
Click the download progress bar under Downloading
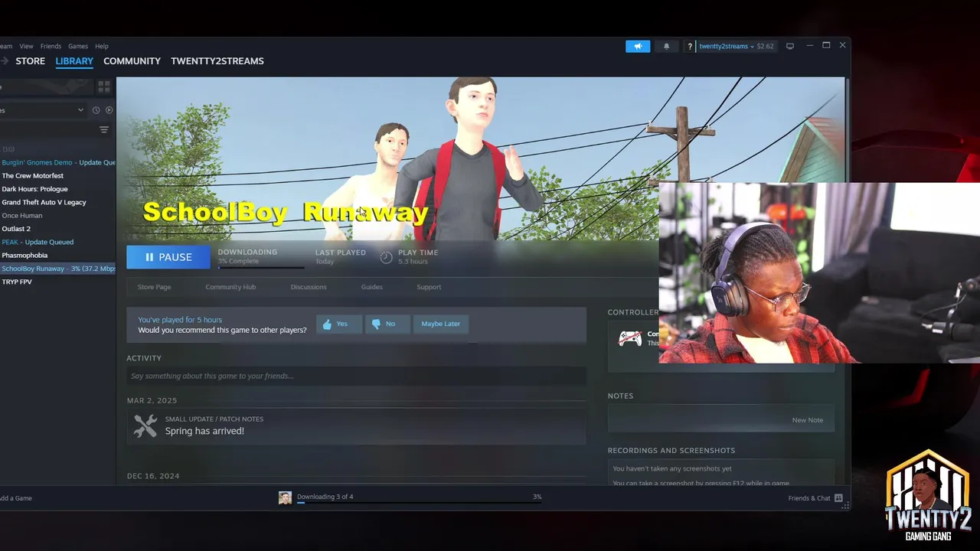tap(261, 267)
